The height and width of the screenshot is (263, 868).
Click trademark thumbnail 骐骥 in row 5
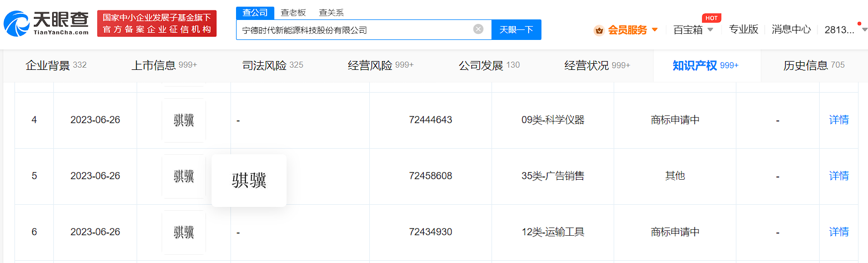tap(184, 176)
